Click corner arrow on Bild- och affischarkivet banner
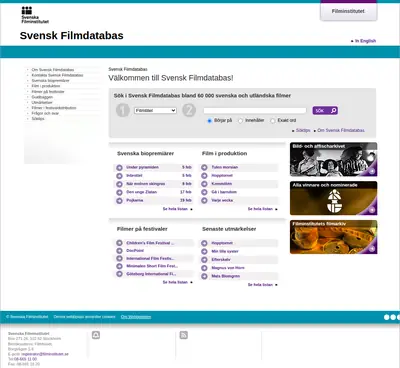Image resolution: width=400 pixels, height=368 pixels. coord(372,171)
